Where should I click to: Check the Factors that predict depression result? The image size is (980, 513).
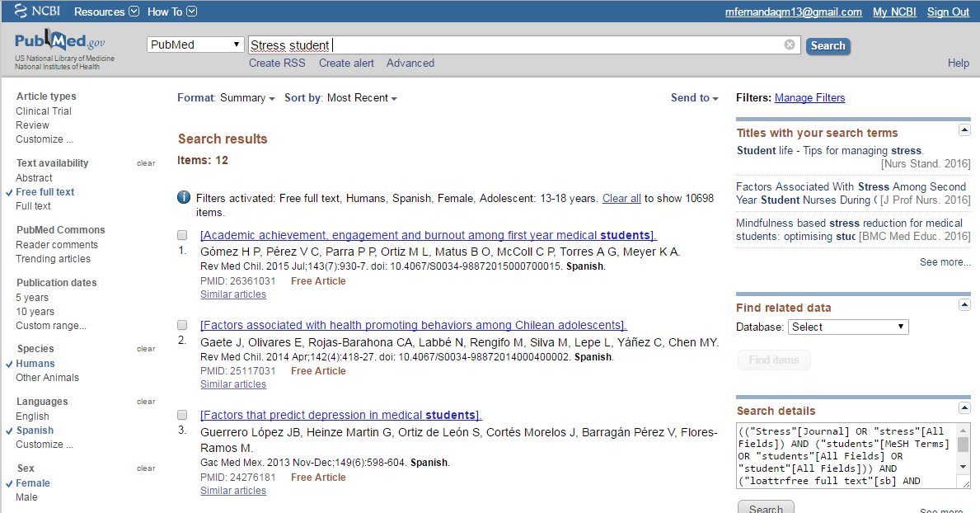(x=182, y=415)
